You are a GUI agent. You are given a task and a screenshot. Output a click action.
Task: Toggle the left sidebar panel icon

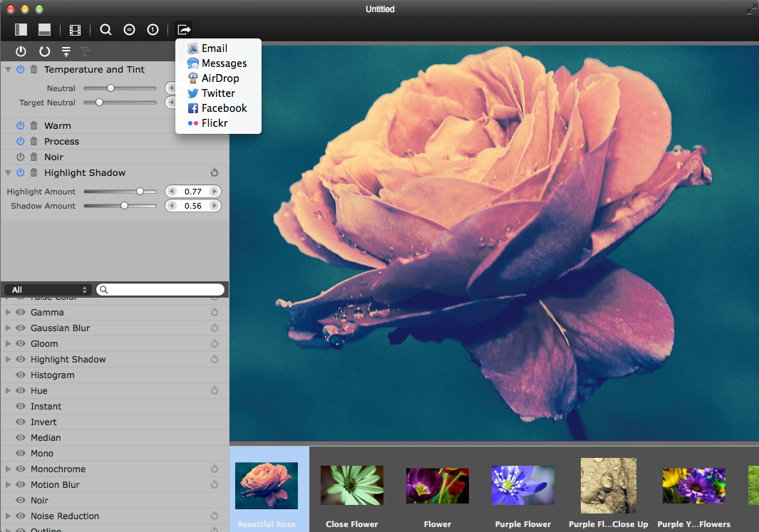[21, 29]
